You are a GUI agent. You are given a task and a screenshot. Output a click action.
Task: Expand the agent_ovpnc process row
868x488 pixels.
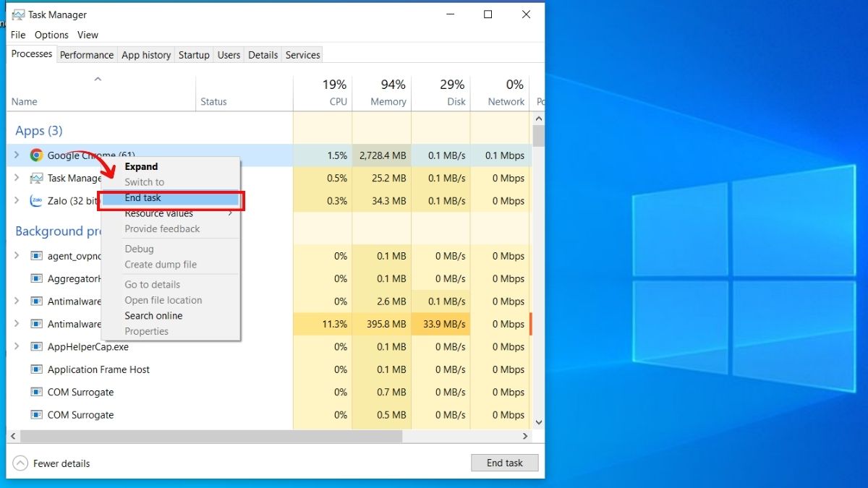pyautogui.click(x=17, y=256)
